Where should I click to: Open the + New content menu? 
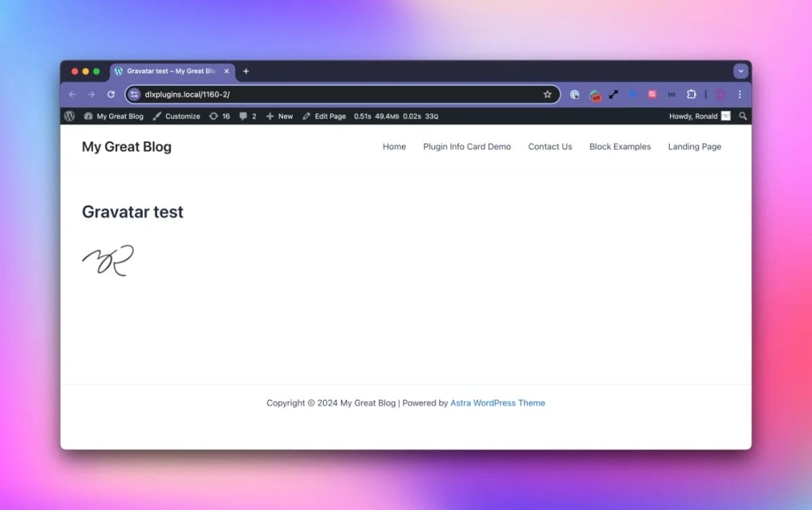pyautogui.click(x=279, y=116)
